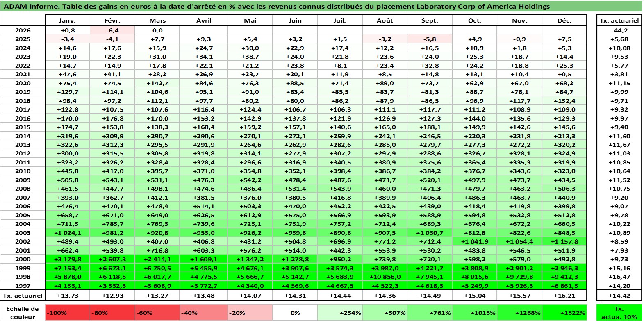Click the +16,21 December actuarial rate
Screen dimensions: 644x321
coord(564,296)
